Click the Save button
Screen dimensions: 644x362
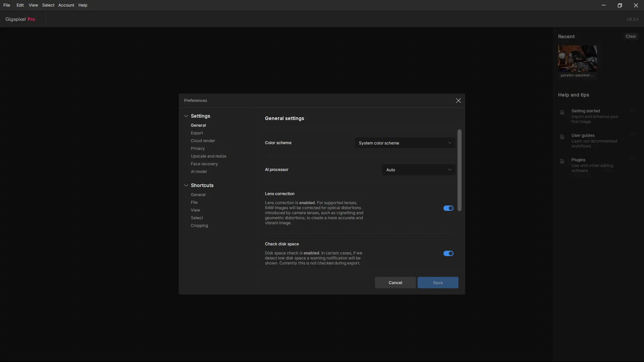[438, 283]
